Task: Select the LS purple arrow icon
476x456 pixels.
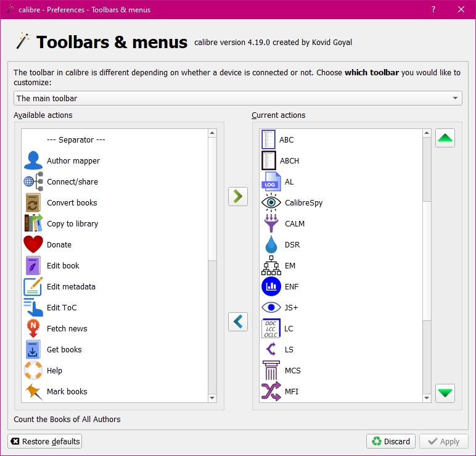Action: click(271, 349)
